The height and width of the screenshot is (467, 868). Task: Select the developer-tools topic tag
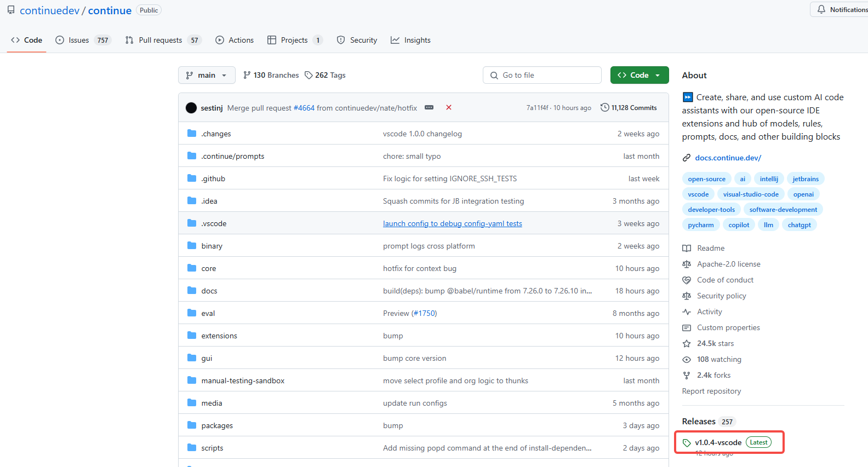pos(711,210)
